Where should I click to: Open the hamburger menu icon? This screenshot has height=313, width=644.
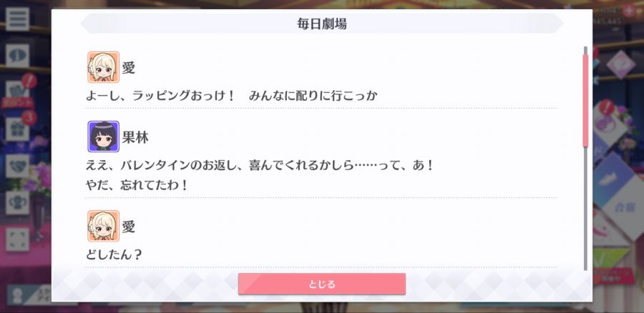(17, 19)
